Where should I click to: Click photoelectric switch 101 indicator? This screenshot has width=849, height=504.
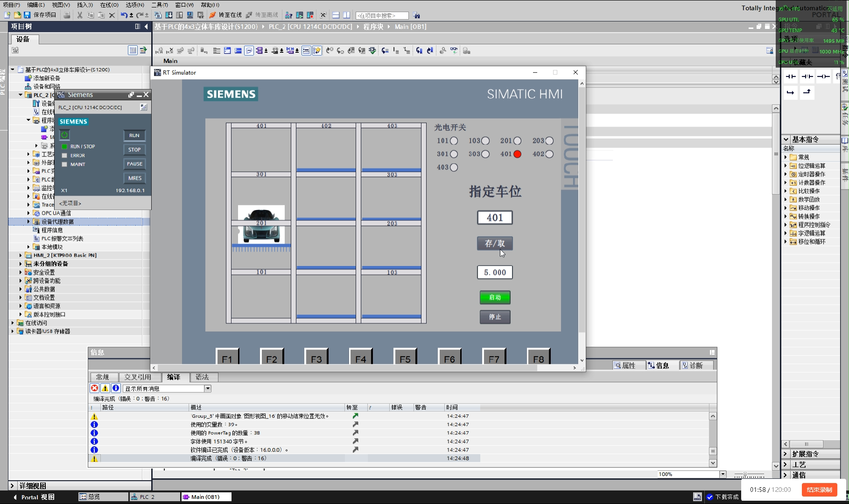point(454,141)
